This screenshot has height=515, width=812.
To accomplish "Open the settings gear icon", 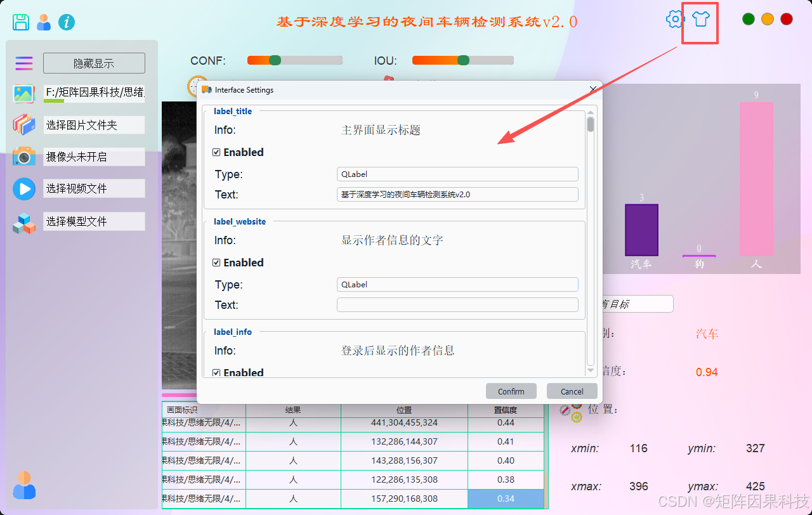I will click(674, 19).
